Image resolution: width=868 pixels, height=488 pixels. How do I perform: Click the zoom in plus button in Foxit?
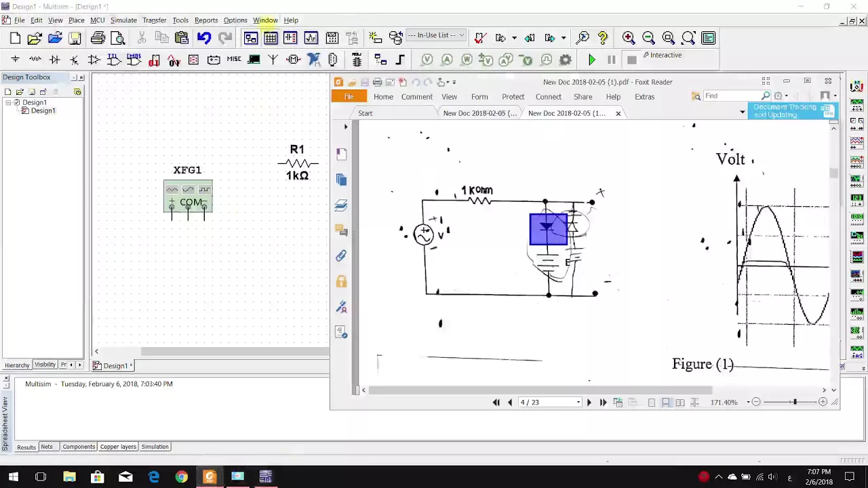tap(823, 403)
